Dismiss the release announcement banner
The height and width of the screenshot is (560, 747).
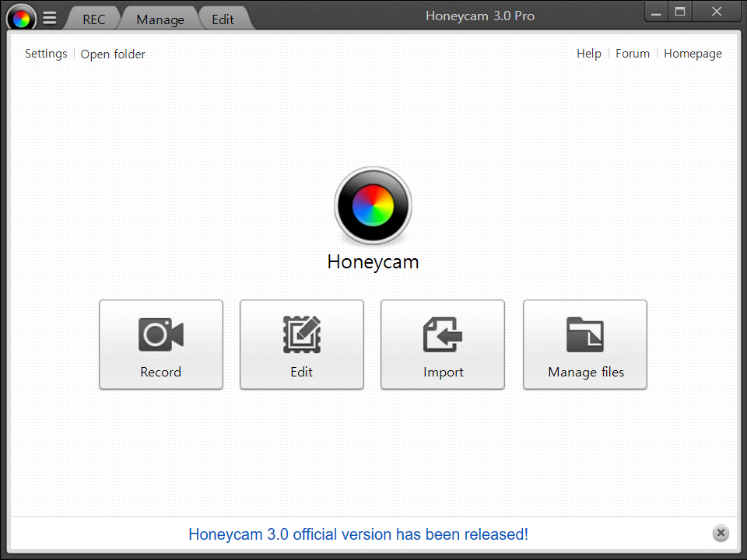pos(721,534)
